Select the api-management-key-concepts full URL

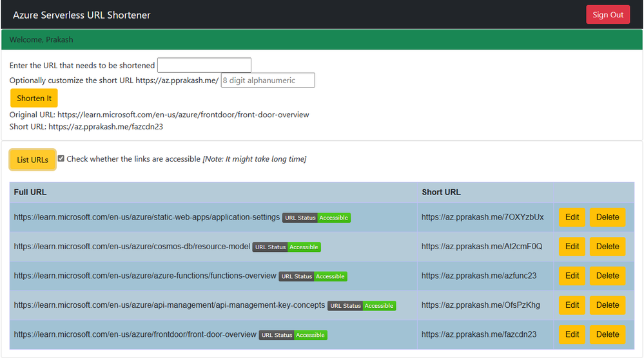point(169,305)
